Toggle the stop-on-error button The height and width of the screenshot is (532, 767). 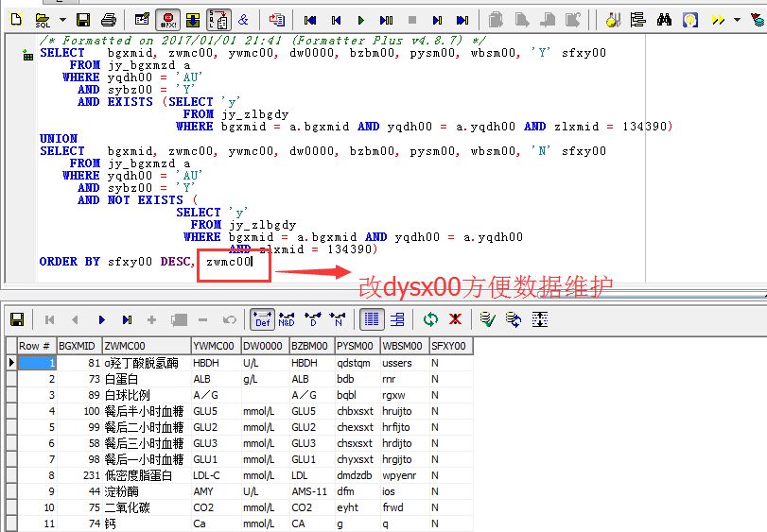167,20
